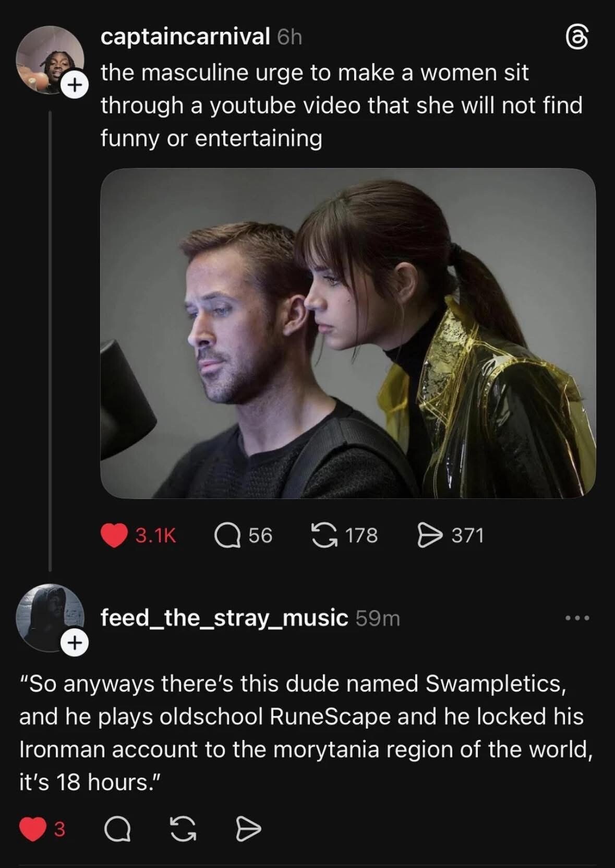Unlike the feed_the_stray_music reply
Image resolution: width=615 pixels, height=868 pixels.
(x=33, y=829)
